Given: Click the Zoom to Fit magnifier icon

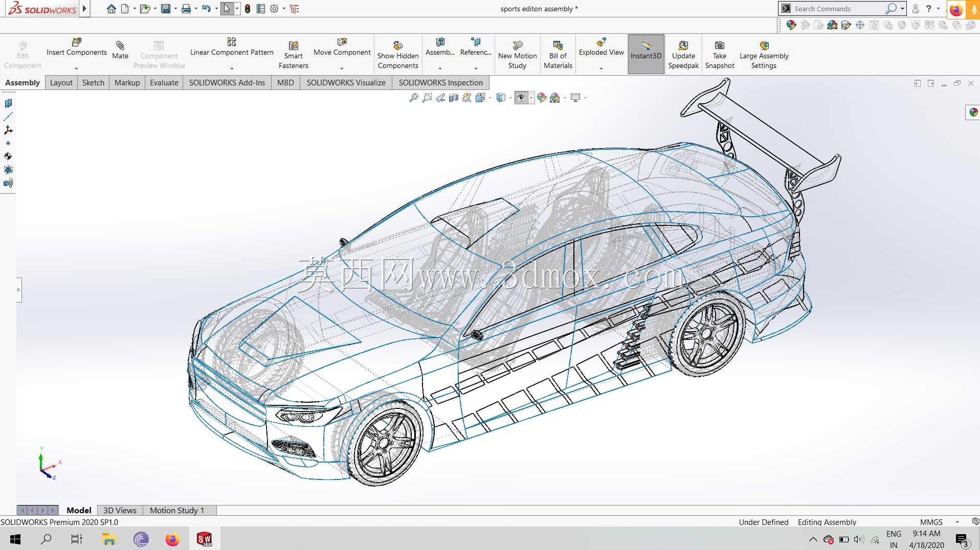Looking at the screenshot, I should (x=414, y=98).
